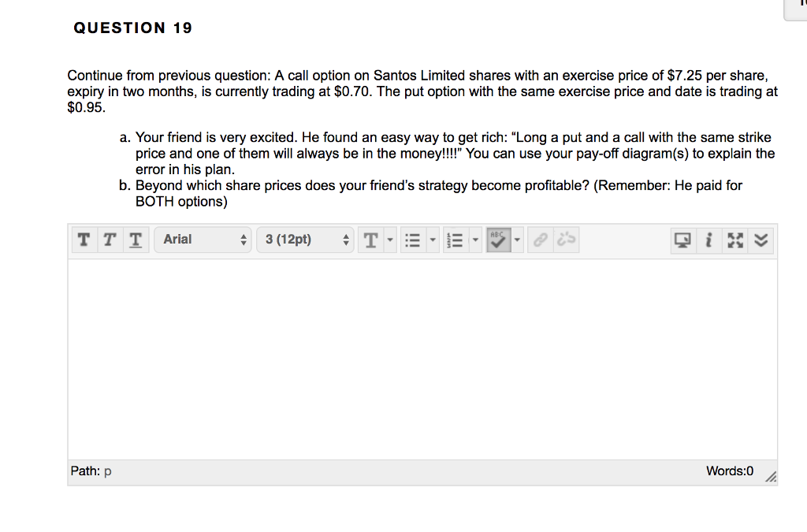Open the bullet list style dropdown

pos(431,240)
